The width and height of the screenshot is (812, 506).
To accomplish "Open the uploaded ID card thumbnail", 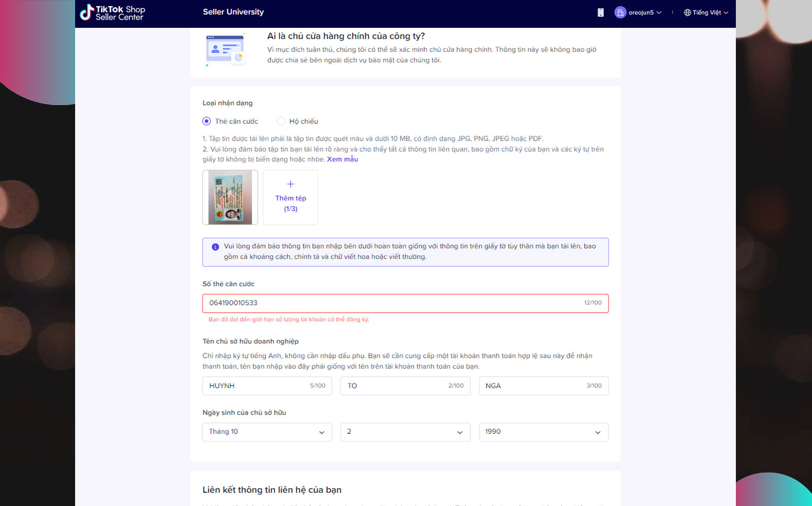I will pos(230,197).
